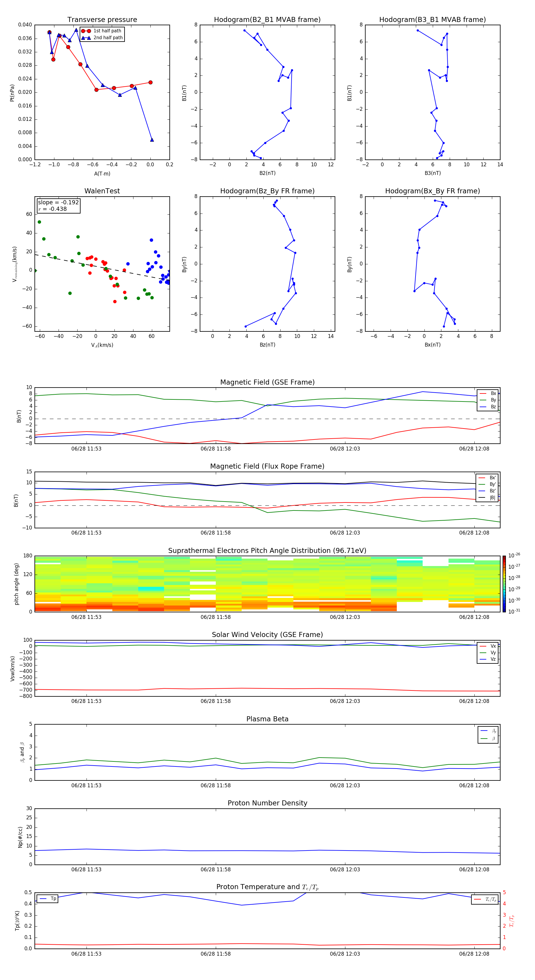Viewport: 535px width, 980px height.
Task: Click the '2nd half path' legend entry
Action: click(102, 38)
